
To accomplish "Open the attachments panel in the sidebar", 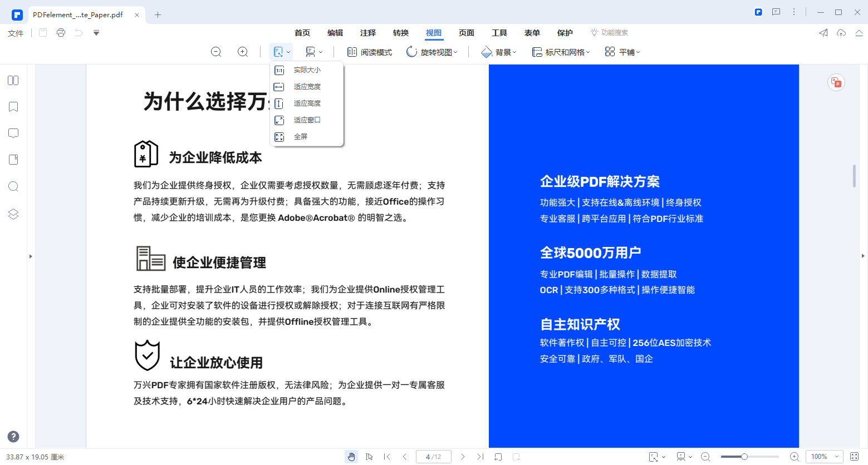I will click(x=13, y=159).
